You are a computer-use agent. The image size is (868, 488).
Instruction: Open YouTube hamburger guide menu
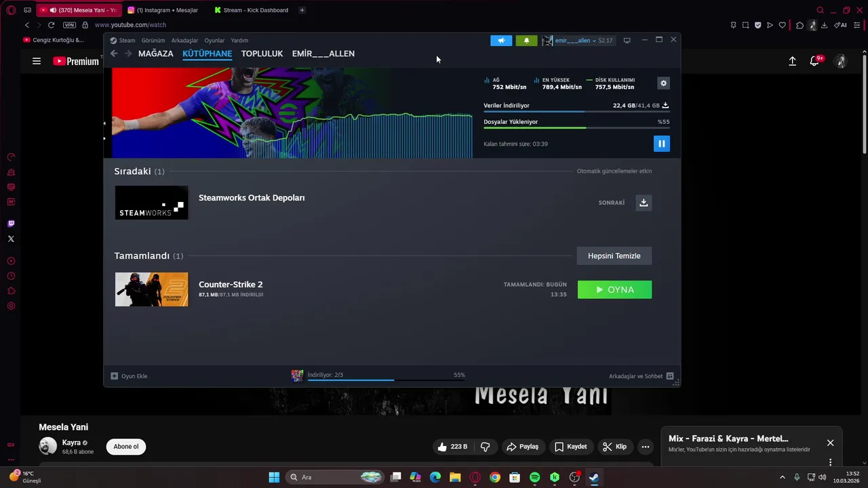click(37, 61)
